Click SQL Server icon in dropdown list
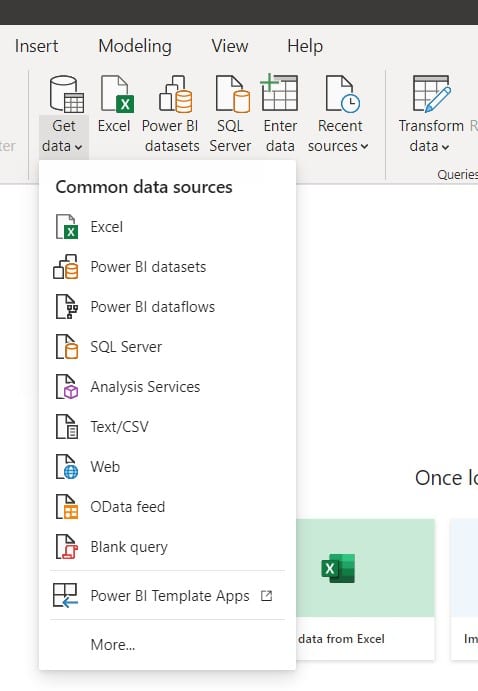The image size is (478, 691). 67,347
